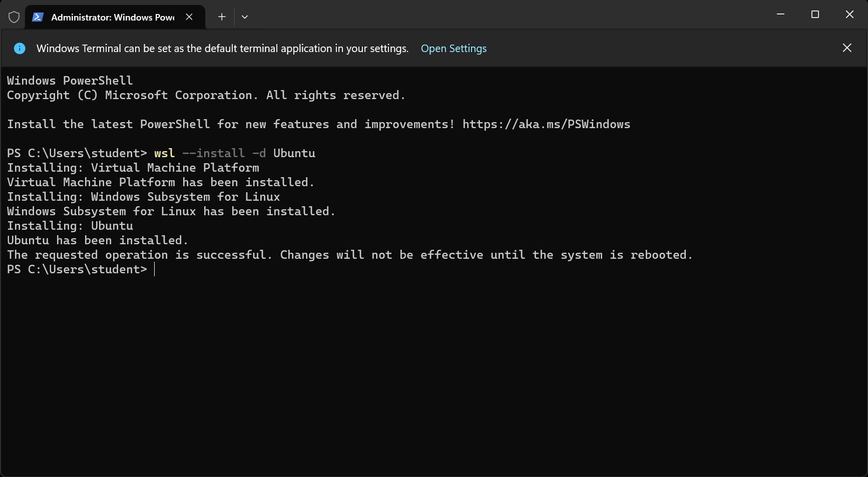Click the maximize icon in the title bar
The height and width of the screenshot is (477, 868).
pos(815,15)
